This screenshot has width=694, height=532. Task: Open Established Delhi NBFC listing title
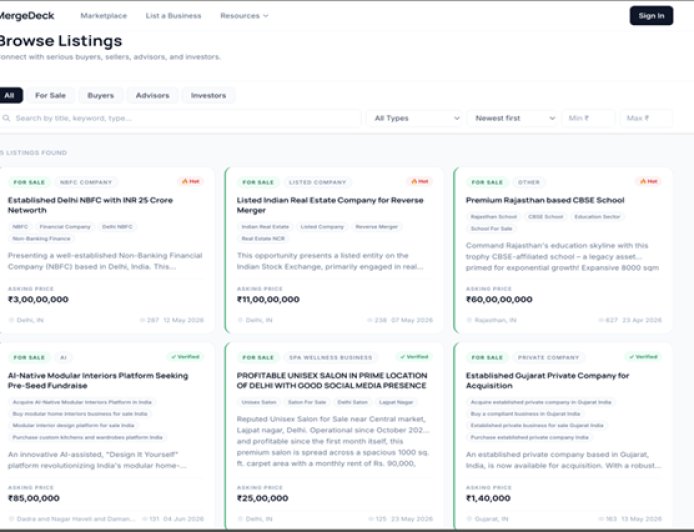tap(90, 205)
